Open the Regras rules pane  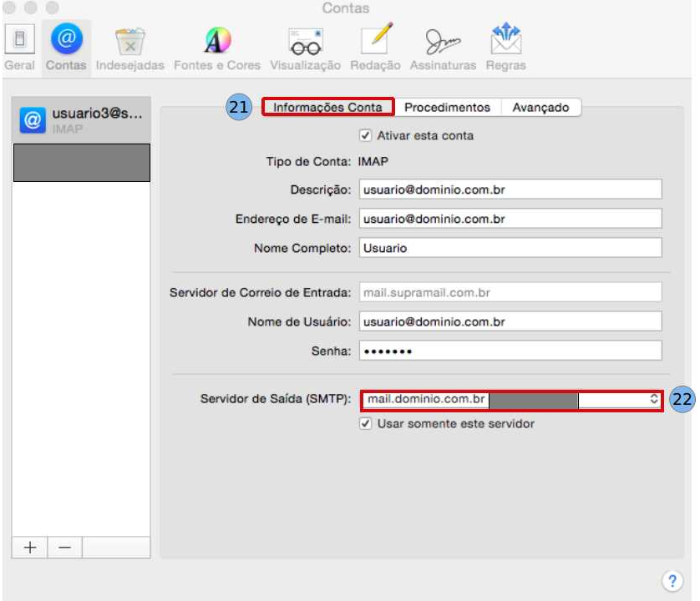506,47
